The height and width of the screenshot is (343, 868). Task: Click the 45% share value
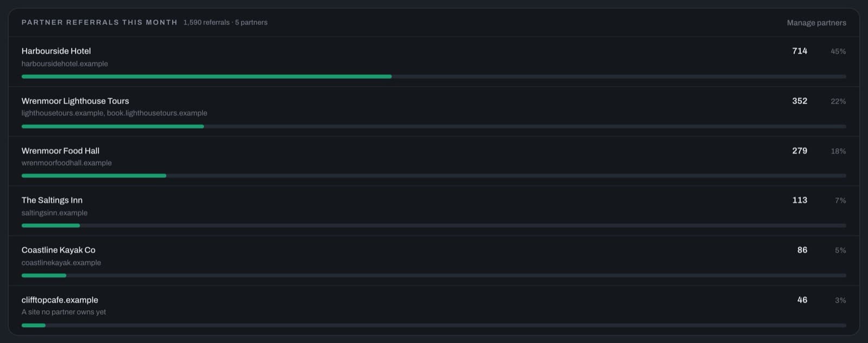click(x=838, y=51)
